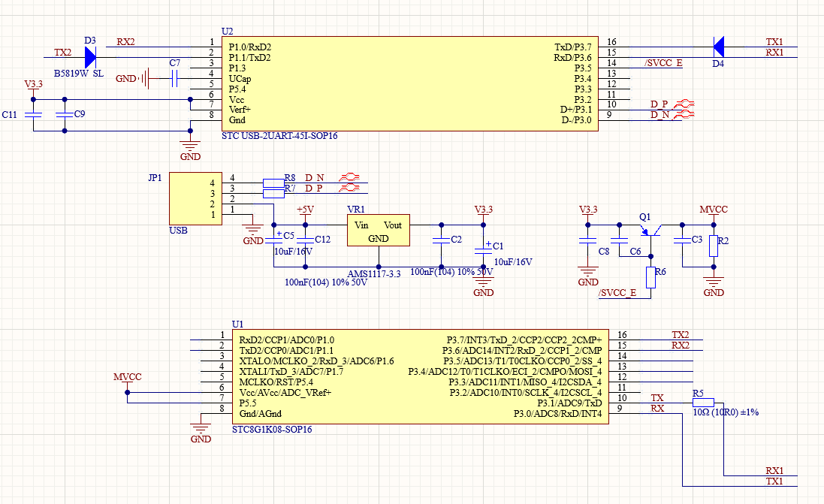Click 'UCap' pin name in U2

click(x=240, y=79)
